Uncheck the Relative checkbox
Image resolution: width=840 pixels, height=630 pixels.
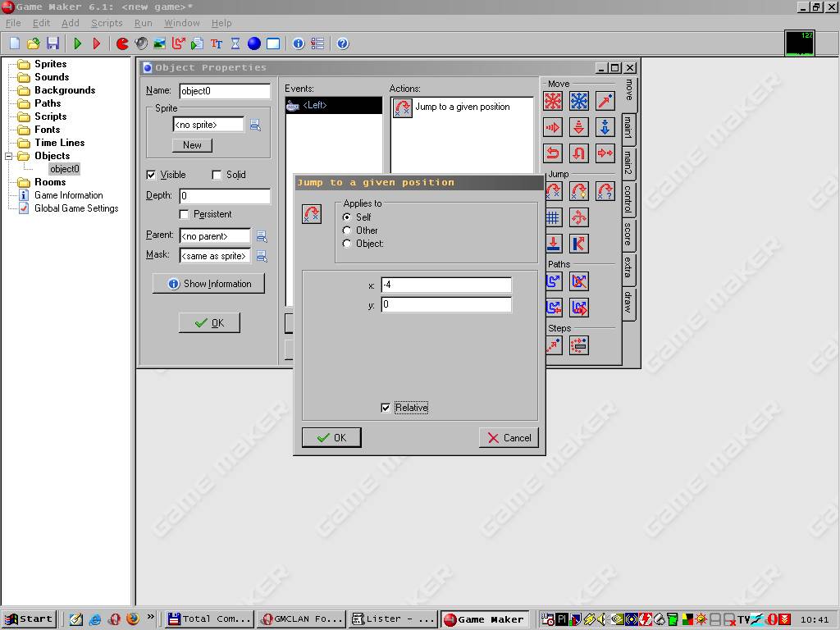coord(386,408)
